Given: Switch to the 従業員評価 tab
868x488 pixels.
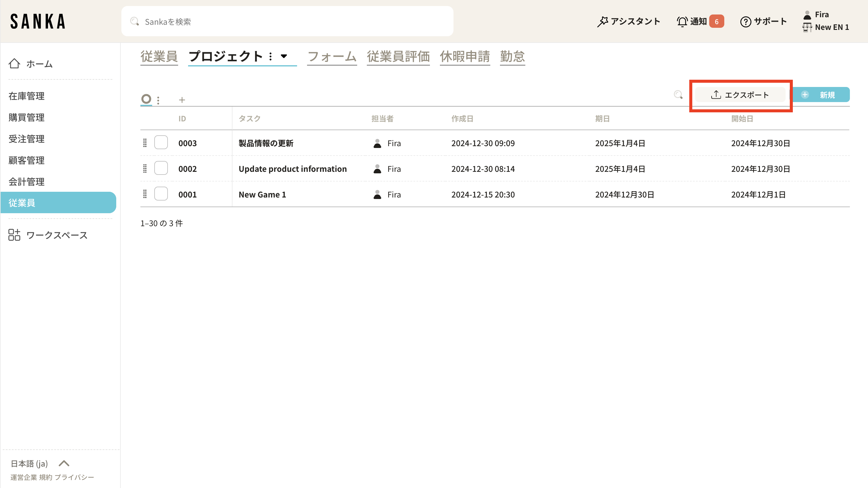Looking at the screenshot, I should [398, 56].
